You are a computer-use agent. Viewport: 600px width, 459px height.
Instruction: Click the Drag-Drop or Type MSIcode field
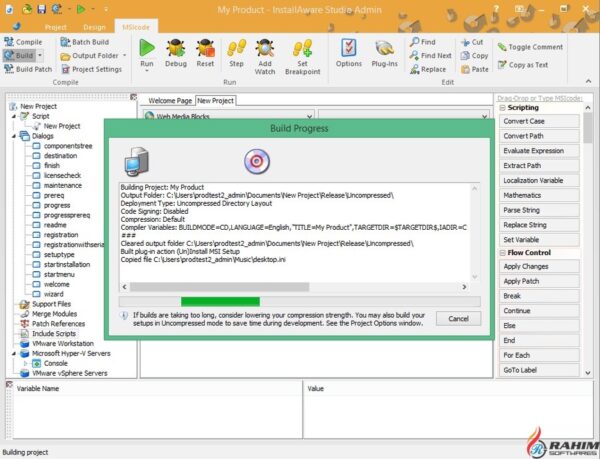coord(540,98)
